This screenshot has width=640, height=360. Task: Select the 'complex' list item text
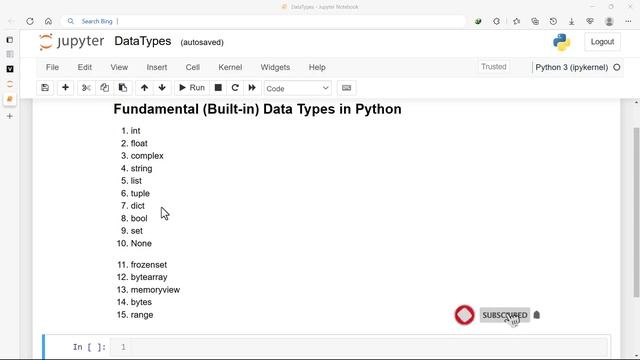(x=147, y=156)
